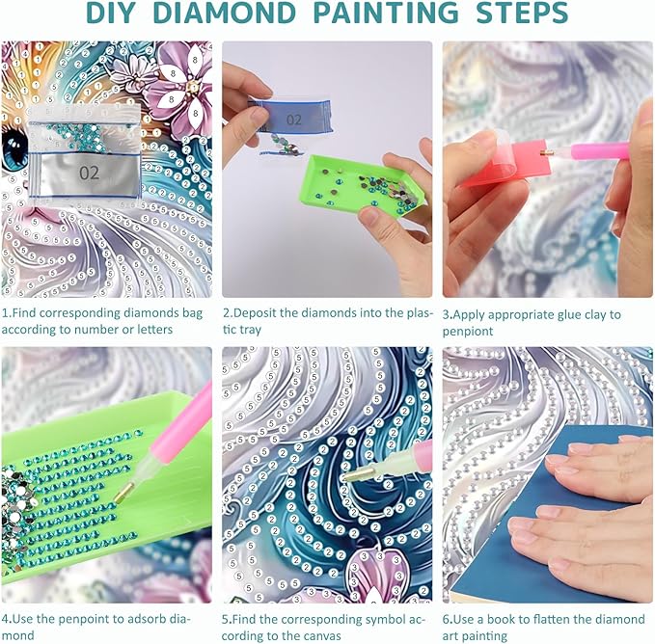Click the step 1 diamond bag photo

[106, 169]
